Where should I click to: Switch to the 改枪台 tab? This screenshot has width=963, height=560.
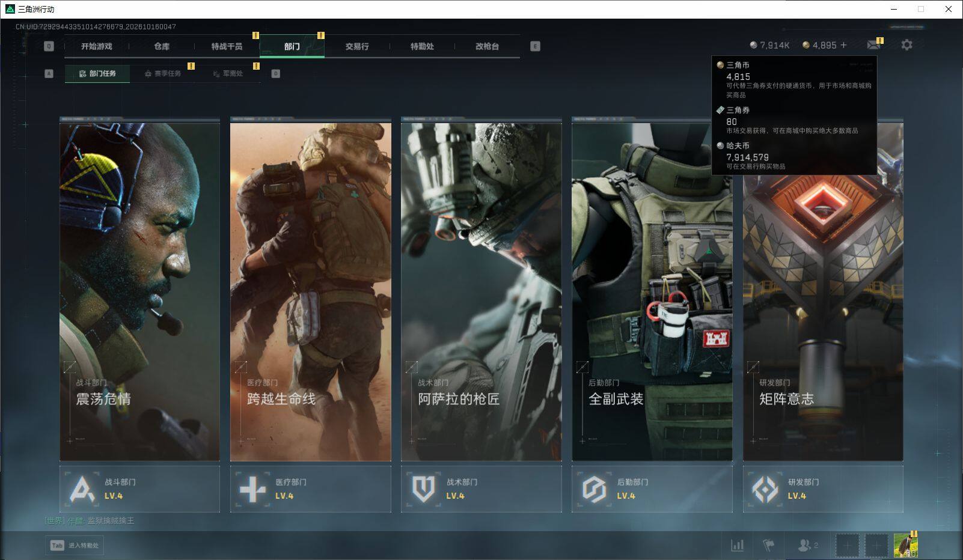tap(487, 46)
